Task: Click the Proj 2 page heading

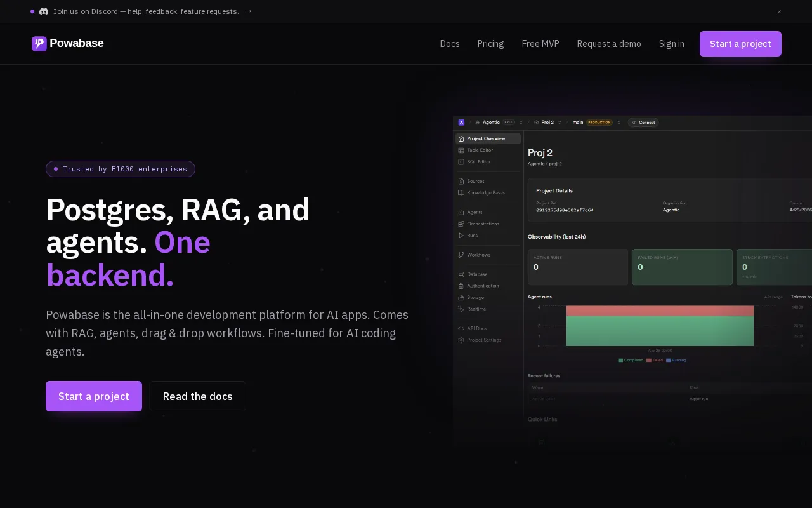Action: tap(540, 152)
